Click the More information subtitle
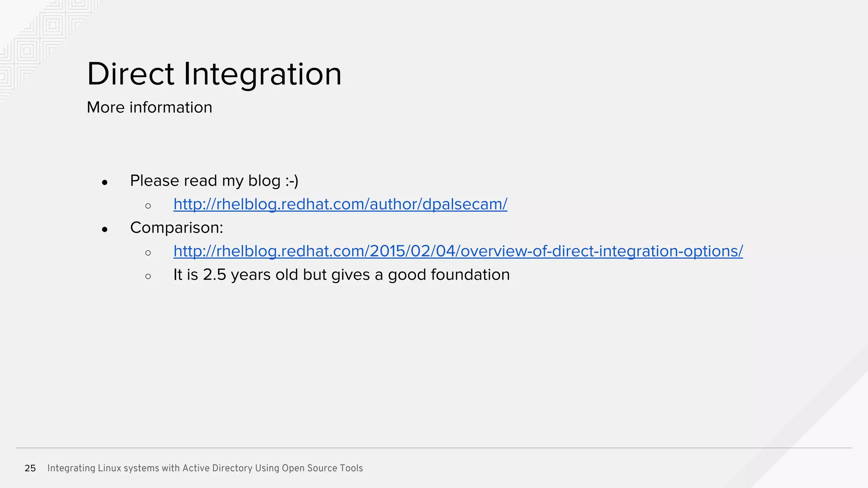 (x=150, y=108)
